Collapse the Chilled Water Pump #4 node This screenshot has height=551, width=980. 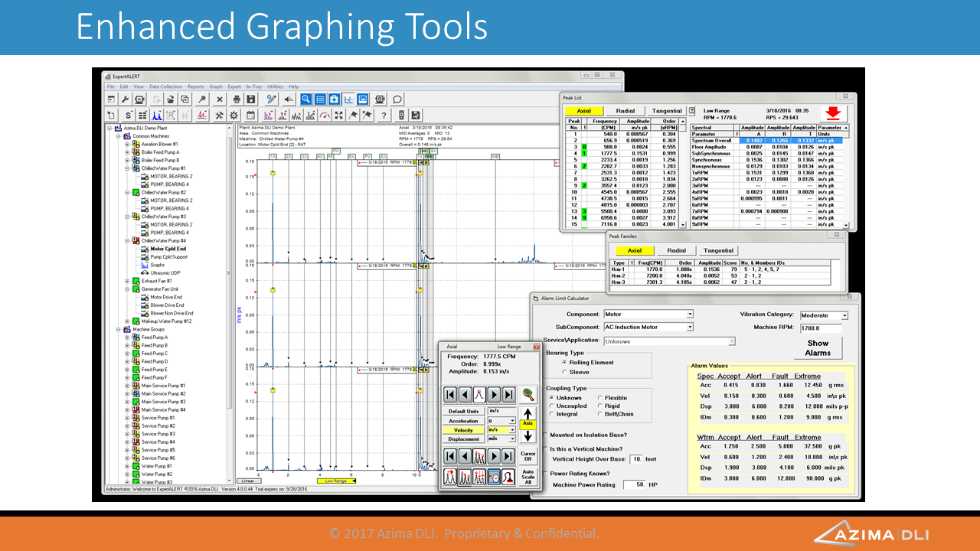pyautogui.click(x=127, y=240)
